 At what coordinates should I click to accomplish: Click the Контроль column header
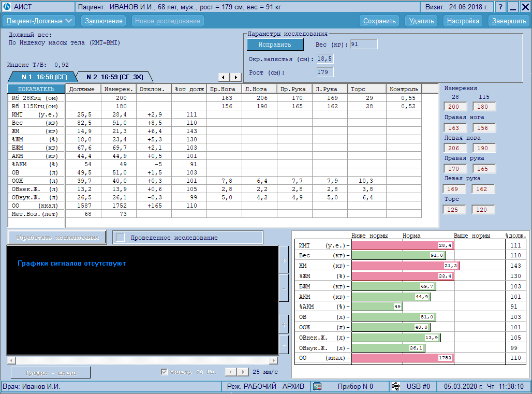coord(404,89)
